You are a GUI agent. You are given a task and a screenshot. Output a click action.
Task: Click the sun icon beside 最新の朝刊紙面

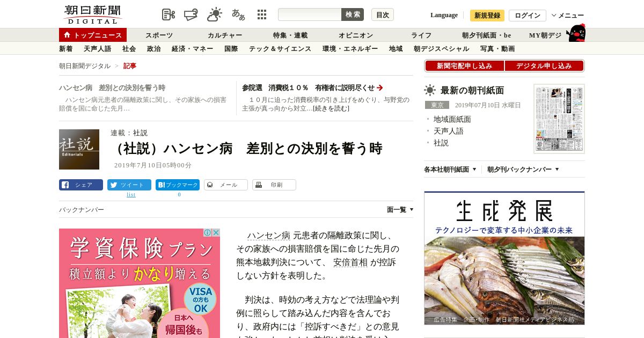click(x=430, y=90)
